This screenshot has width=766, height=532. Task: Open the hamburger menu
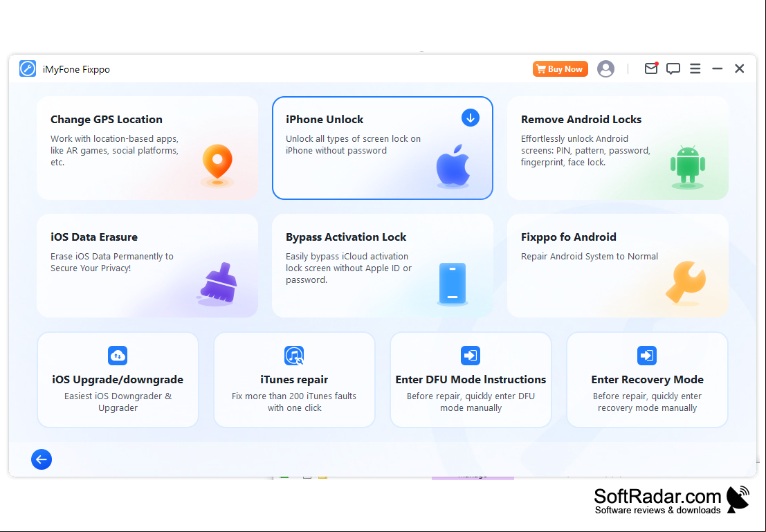tap(695, 69)
